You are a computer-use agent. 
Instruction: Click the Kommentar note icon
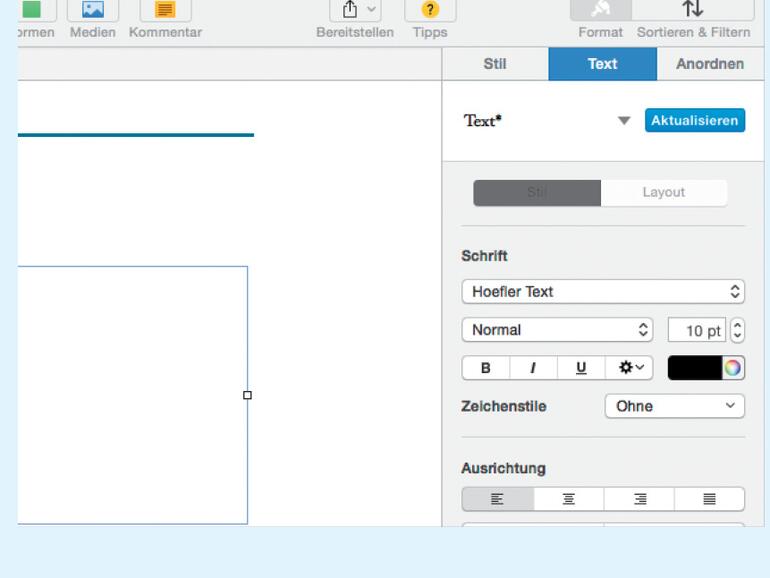(x=165, y=9)
